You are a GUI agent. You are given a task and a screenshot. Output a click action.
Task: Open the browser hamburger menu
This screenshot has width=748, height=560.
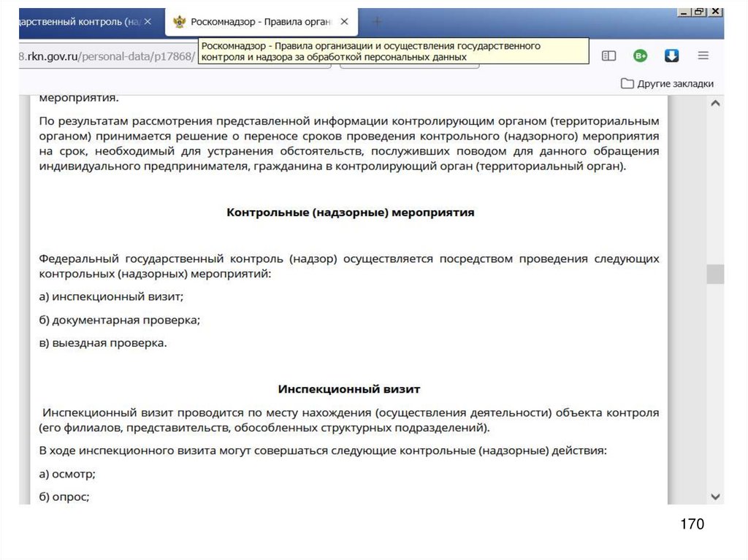pyautogui.click(x=703, y=55)
